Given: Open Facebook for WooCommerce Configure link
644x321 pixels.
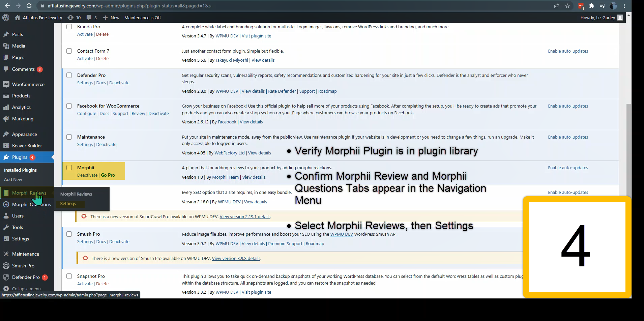Looking at the screenshot, I should pyautogui.click(x=87, y=114).
